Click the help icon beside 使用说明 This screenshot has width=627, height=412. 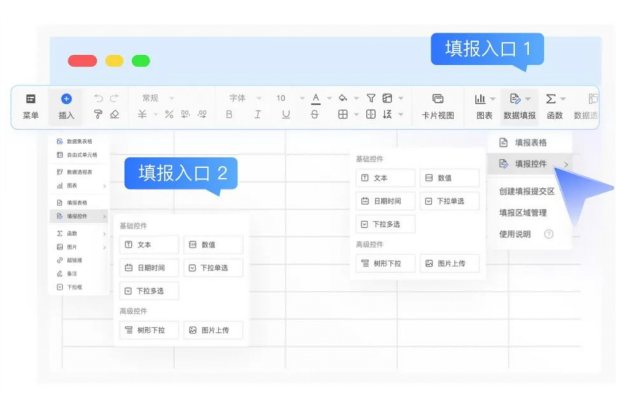pos(548,234)
